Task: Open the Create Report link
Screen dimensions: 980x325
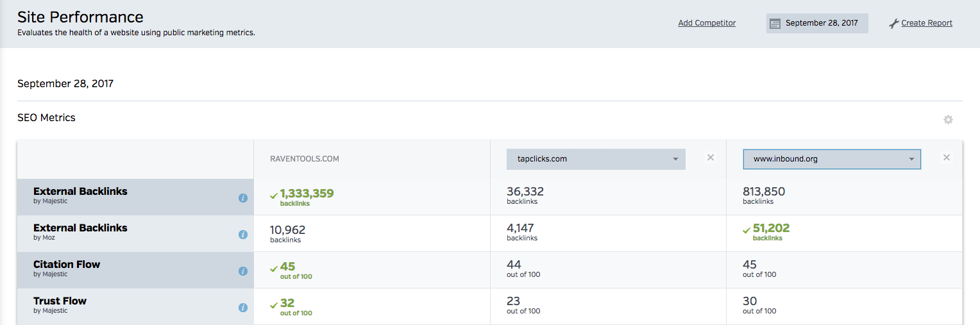Action: pyautogui.click(x=926, y=23)
